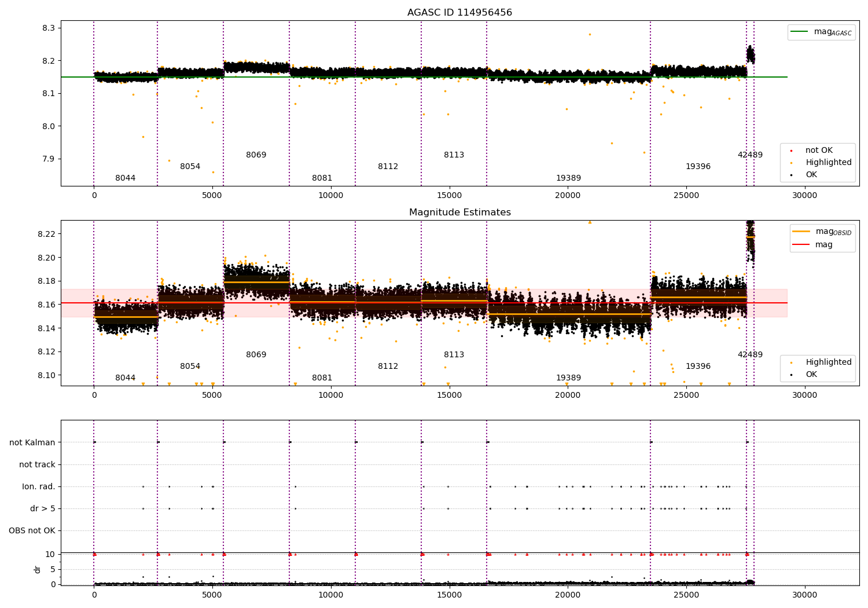Click the 8113 obsid label in top plot
868x608 pixels.
[x=454, y=155]
